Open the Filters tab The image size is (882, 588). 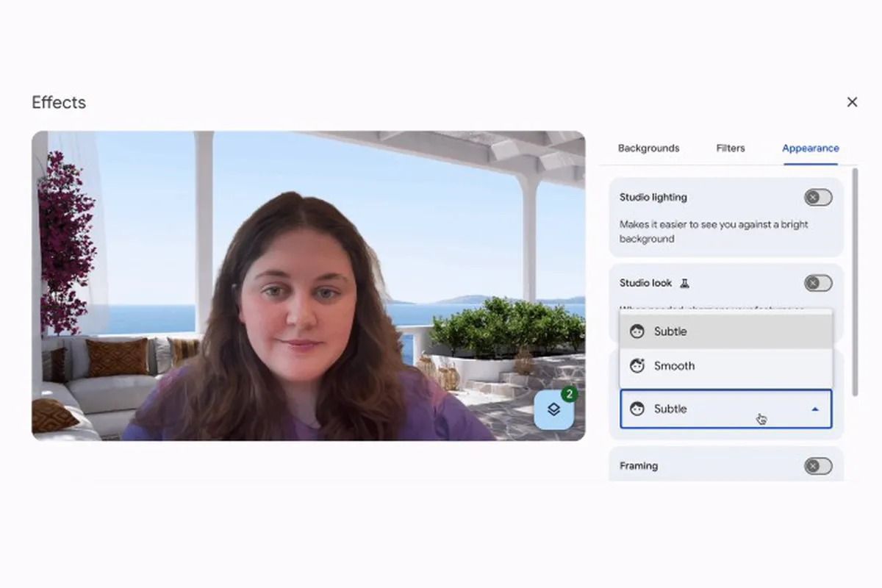tap(730, 148)
